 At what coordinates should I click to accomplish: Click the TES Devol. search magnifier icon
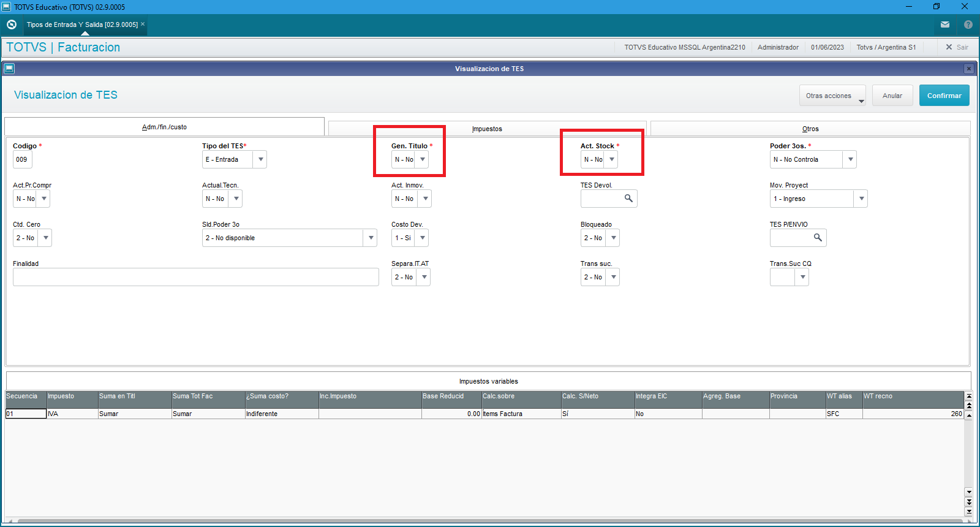pyautogui.click(x=628, y=199)
